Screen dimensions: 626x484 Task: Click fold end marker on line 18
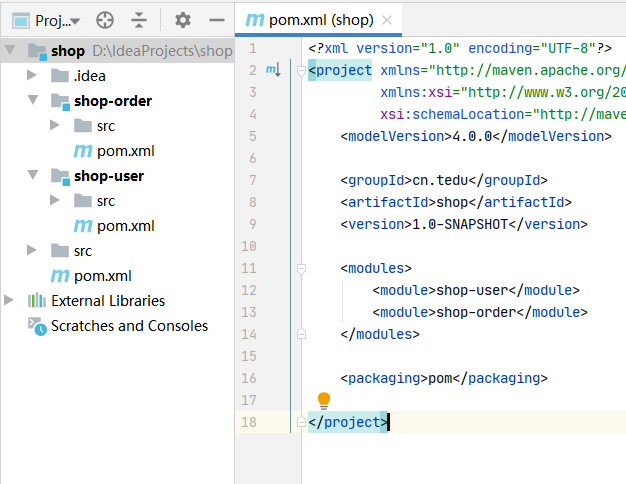(301, 422)
